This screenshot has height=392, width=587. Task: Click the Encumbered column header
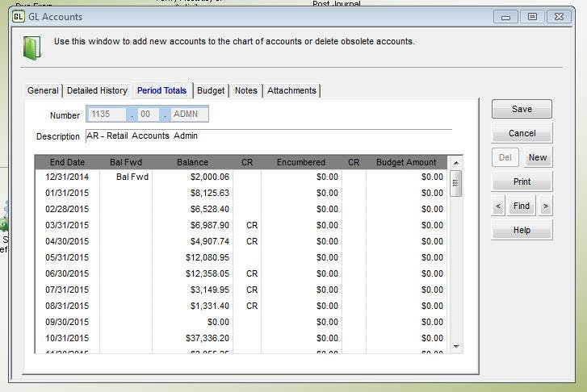click(x=301, y=162)
